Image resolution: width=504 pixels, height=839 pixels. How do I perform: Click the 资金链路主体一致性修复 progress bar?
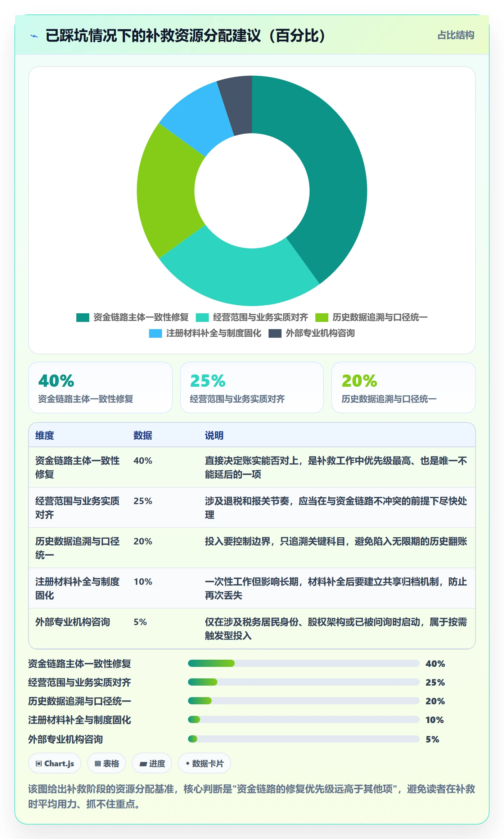coord(303,663)
